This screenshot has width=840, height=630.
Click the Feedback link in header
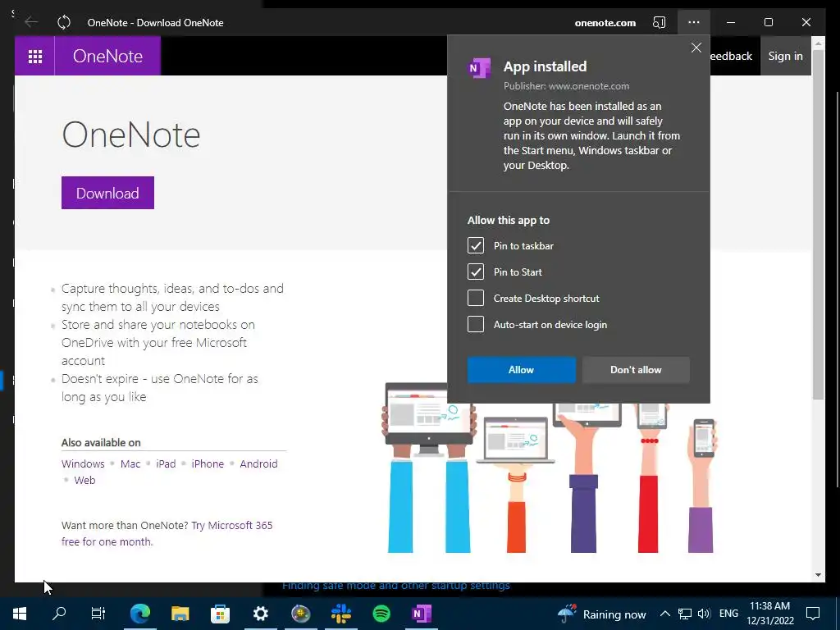click(x=731, y=57)
